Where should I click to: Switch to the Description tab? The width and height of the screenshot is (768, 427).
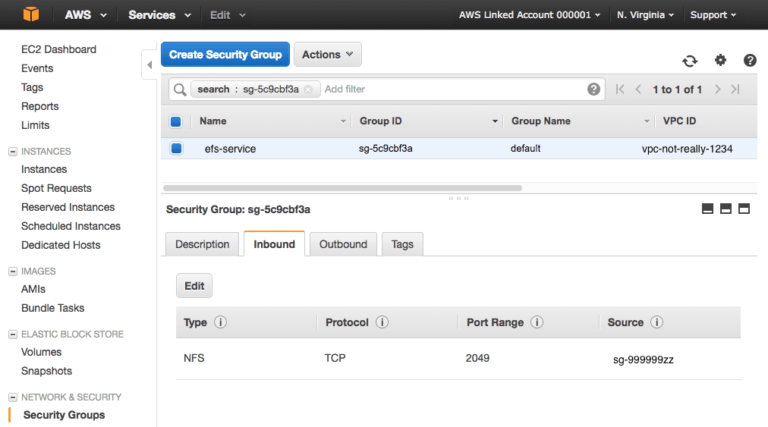pos(202,244)
